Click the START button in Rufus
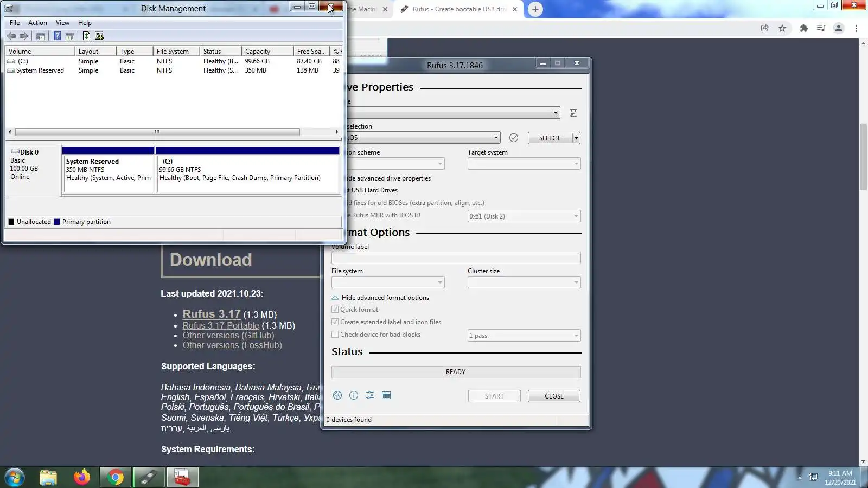Image resolution: width=868 pixels, height=488 pixels. pos(494,396)
